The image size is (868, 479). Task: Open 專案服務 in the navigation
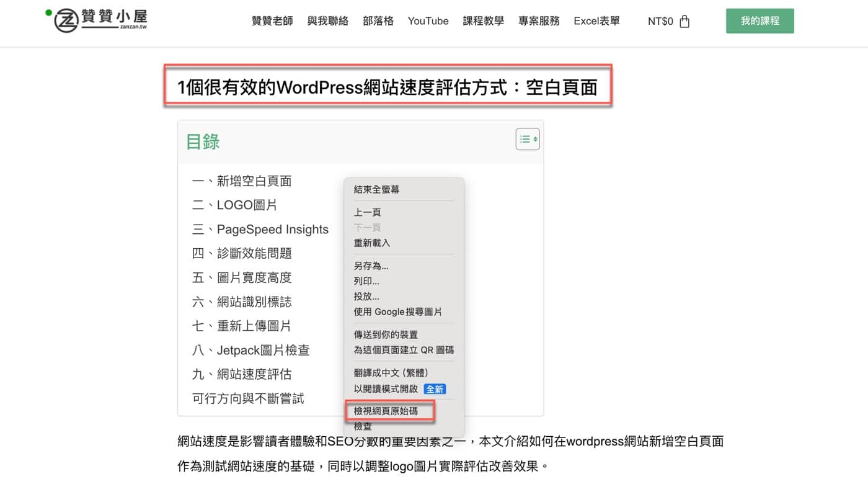(539, 21)
